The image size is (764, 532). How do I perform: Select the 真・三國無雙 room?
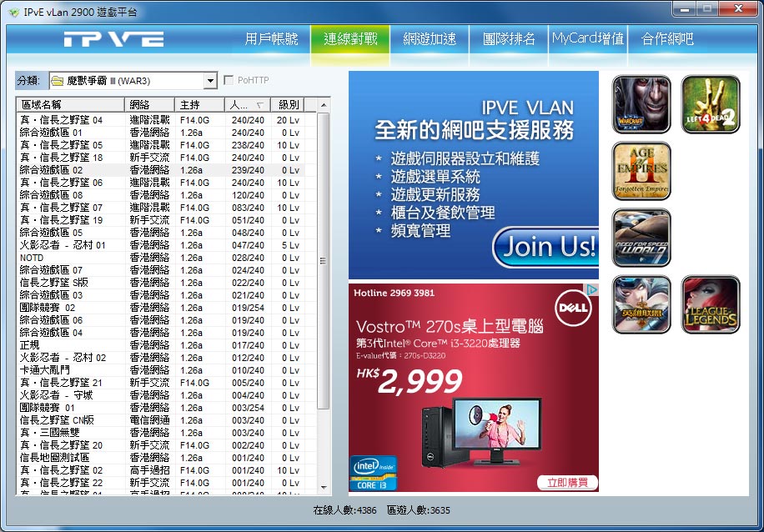(160, 433)
